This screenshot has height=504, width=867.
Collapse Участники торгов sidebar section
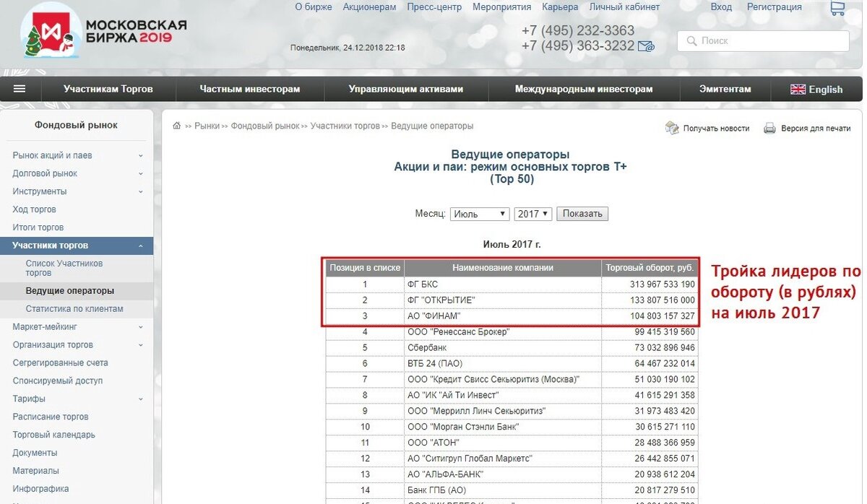[141, 246]
